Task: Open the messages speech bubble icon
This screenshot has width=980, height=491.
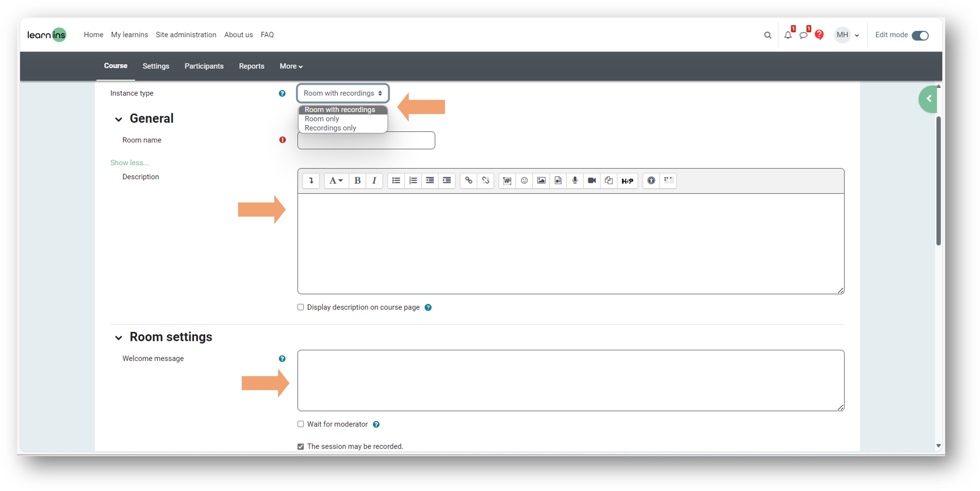Action: (x=803, y=35)
